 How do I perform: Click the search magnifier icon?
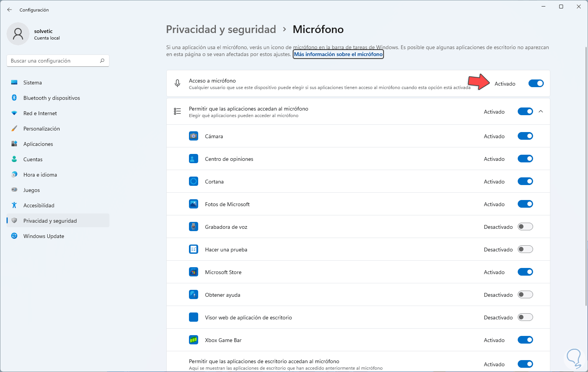[102, 61]
